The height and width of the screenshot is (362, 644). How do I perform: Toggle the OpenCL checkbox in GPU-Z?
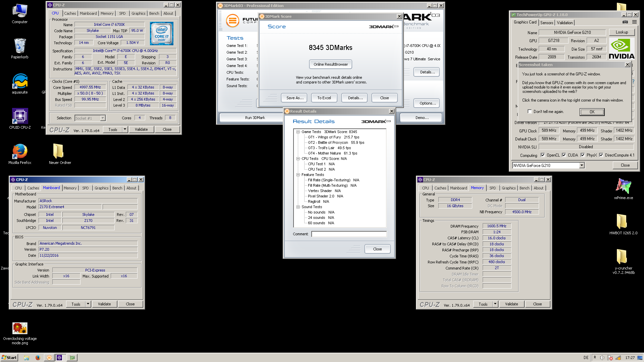pyautogui.click(x=543, y=155)
